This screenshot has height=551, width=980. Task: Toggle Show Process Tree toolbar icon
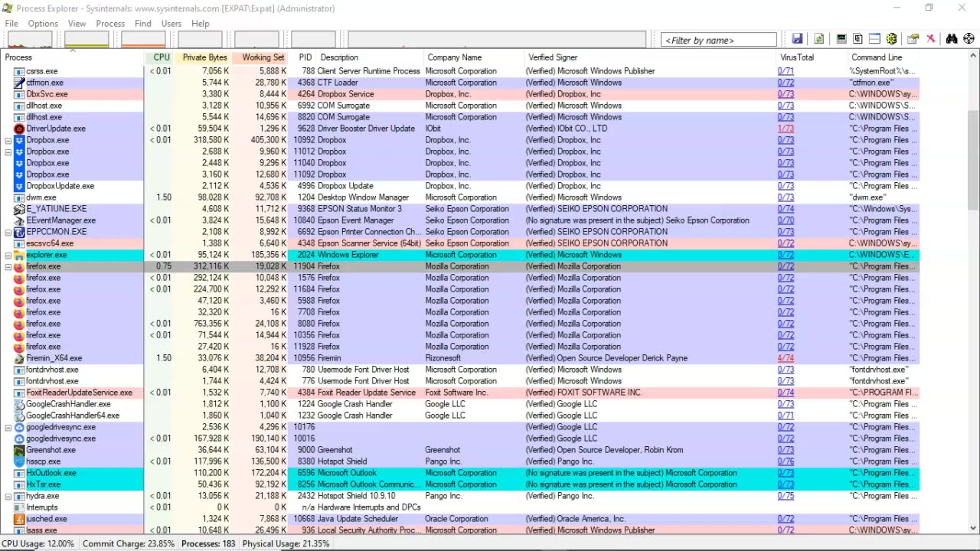coord(857,39)
